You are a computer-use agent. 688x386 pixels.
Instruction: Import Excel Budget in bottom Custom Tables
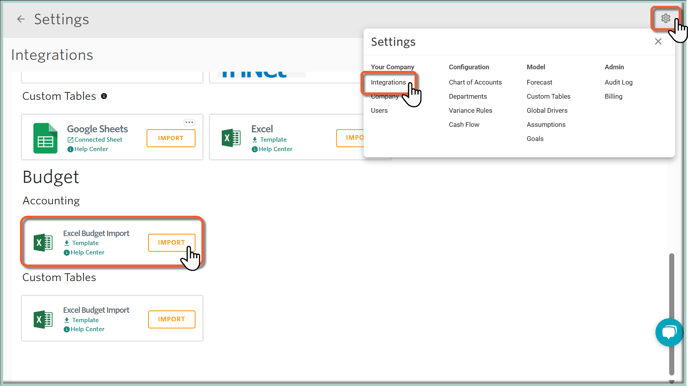pyautogui.click(x=171, y=319)
